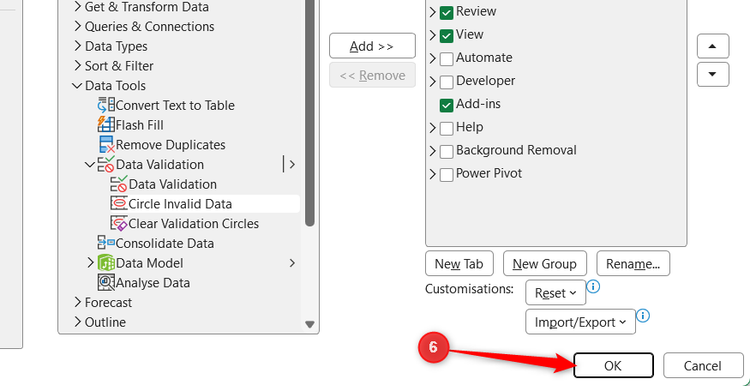Image resolution: width=750 pixels, height=386 pixels.
Task: Select the Flash Fill command text
Action: coord(139,125)
